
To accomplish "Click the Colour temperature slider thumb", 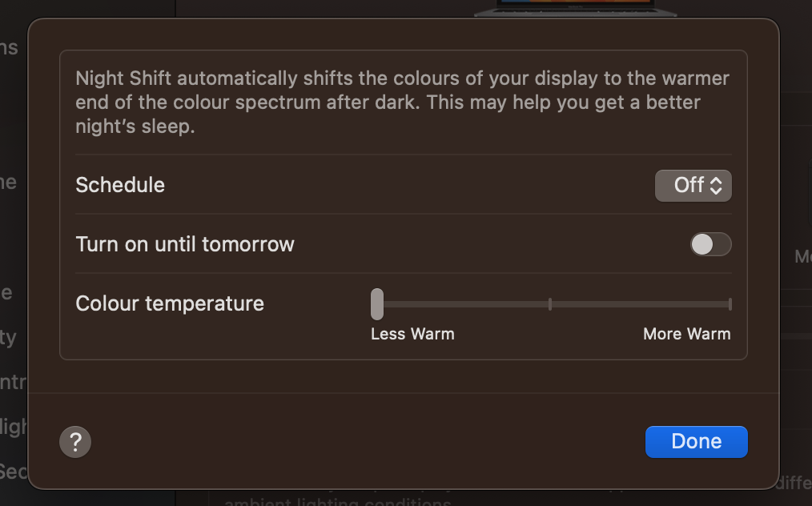I will click(377, 304).
